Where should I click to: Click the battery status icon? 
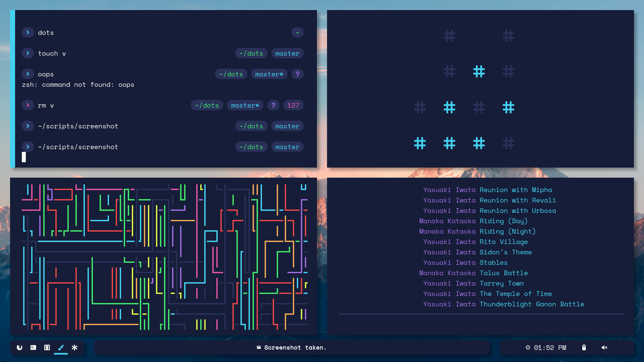[584, 348]
